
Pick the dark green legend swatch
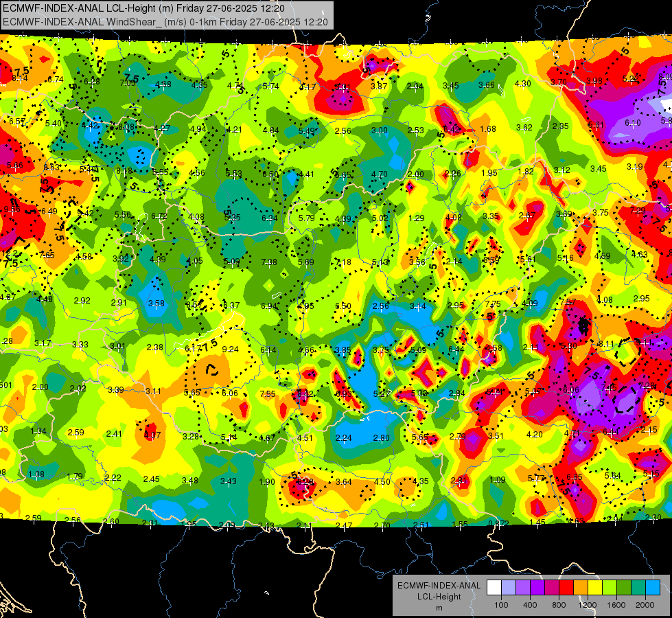(624, 588)
